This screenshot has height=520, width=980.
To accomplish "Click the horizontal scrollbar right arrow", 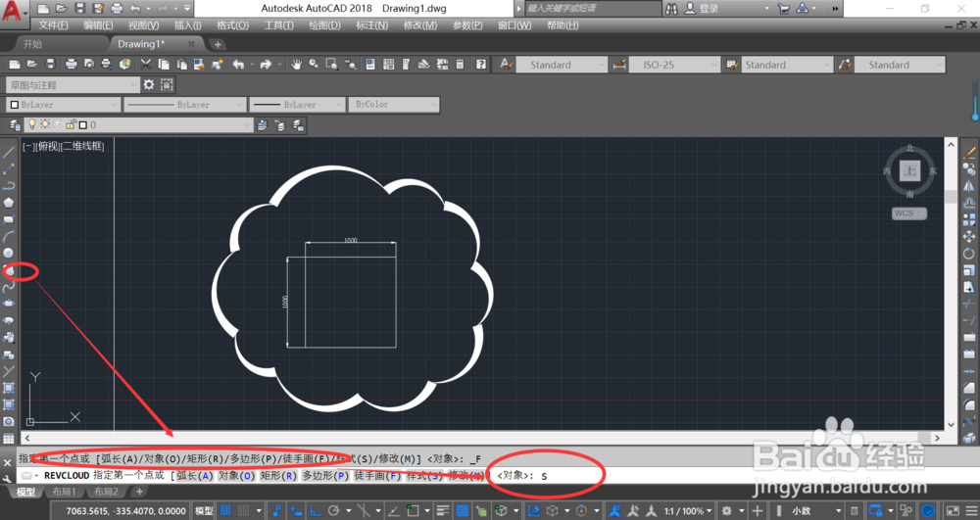I will (937, 438).
